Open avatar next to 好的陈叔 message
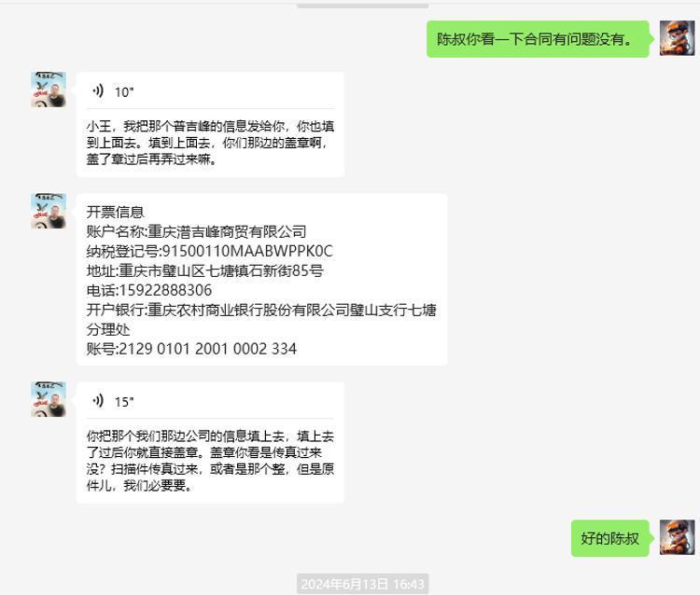The width and height of the screenshot is (700, 595). (x=677, y=537)
